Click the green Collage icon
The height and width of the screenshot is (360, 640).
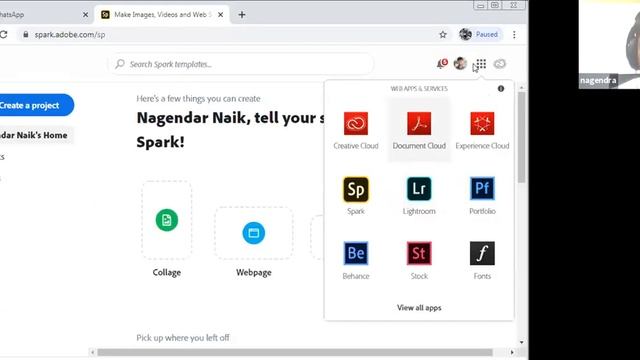click(167, 220)
